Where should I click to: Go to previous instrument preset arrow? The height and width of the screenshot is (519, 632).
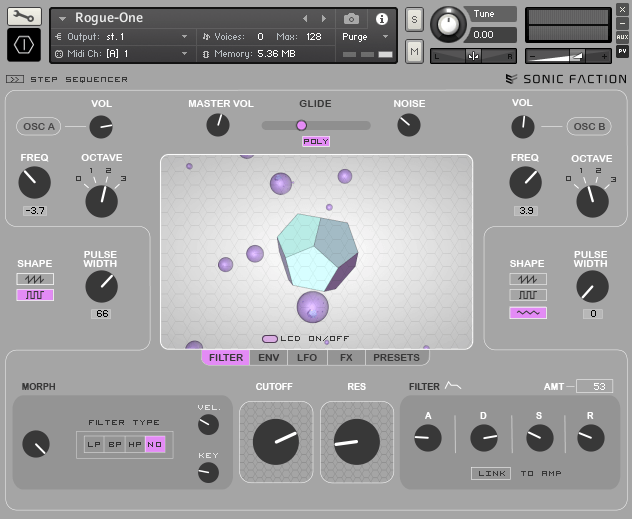click(x=305, y=19)
